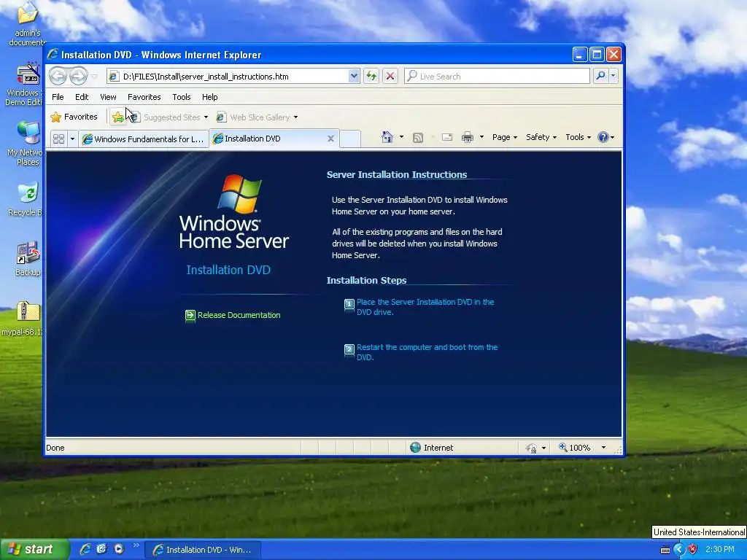Viewport: 747px width, 560px height.
Task: Close the Installation DVD tab
Action: point(330,139)
